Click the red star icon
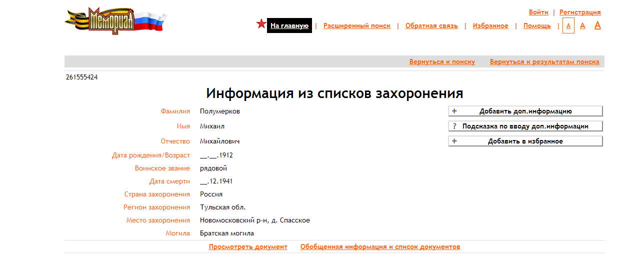Viewport: 644px width, 255px height. coord(261,24)
